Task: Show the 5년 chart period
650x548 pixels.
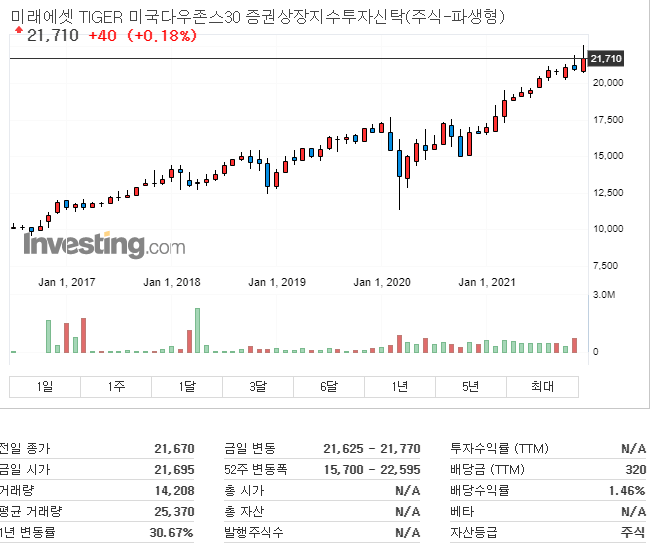Action: click(x=471, y=387)
